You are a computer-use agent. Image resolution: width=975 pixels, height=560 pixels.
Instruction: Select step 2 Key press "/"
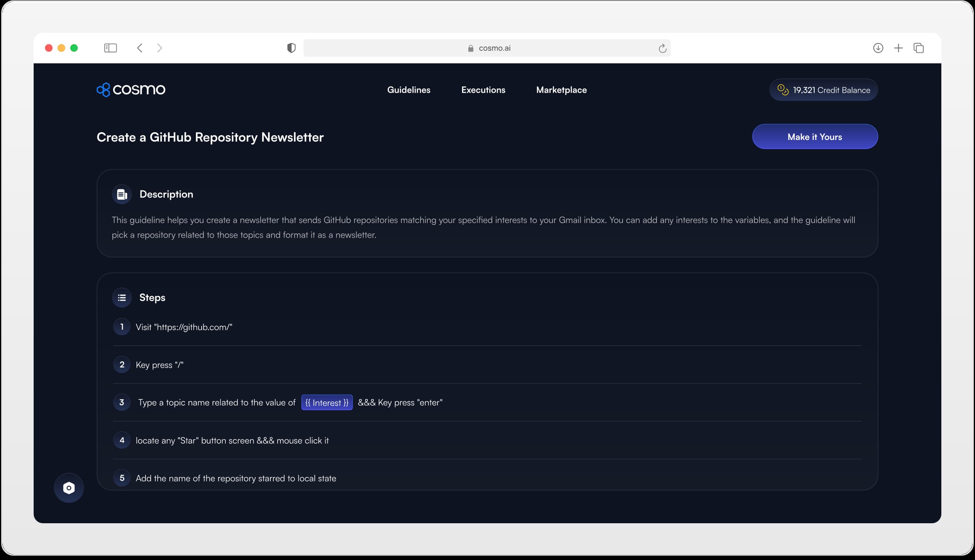pyautogui.click(x=160, y=365)
